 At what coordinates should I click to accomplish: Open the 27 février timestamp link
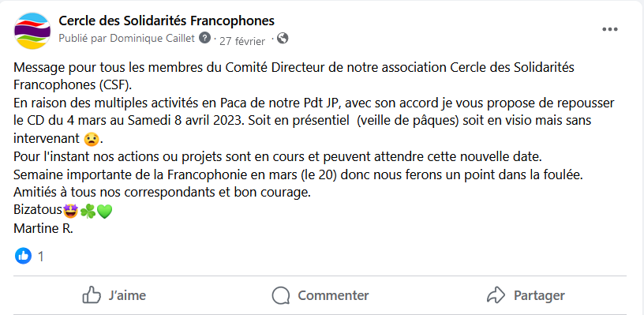[x=242, y=41]
